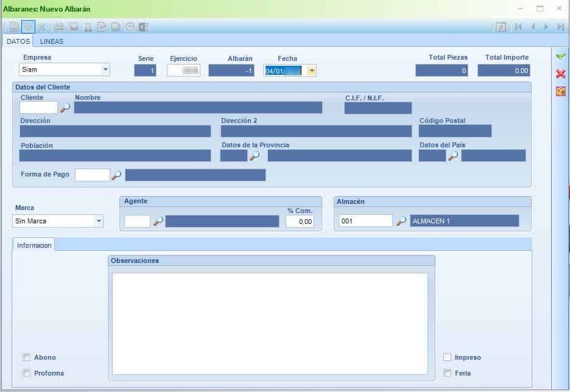Check the Impreso checkbox
Image resolution: width=570 pixels, height=392 pixels.
(447, 357)
